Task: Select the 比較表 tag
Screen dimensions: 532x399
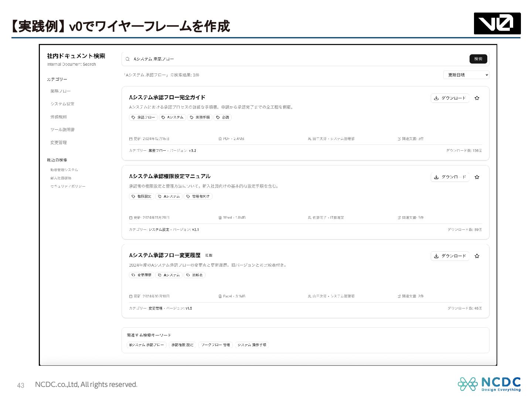Action: (194, 275)
